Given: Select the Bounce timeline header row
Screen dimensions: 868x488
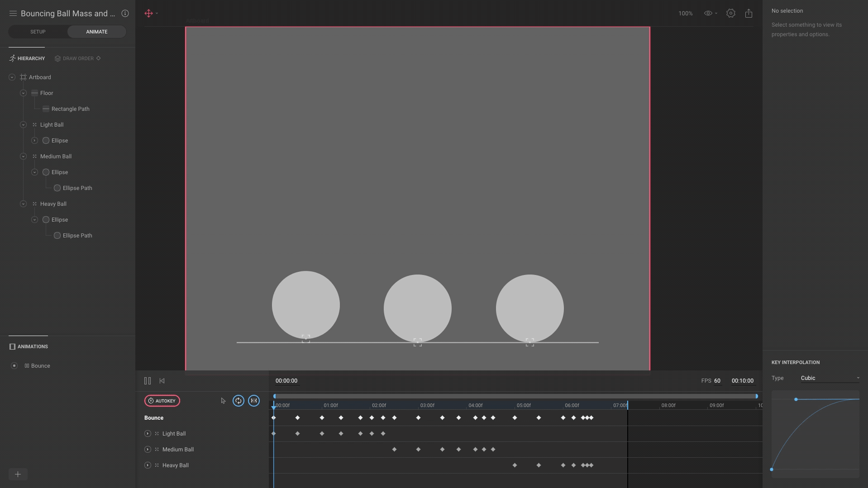Looking at the screenshot, I should (154, 418).
